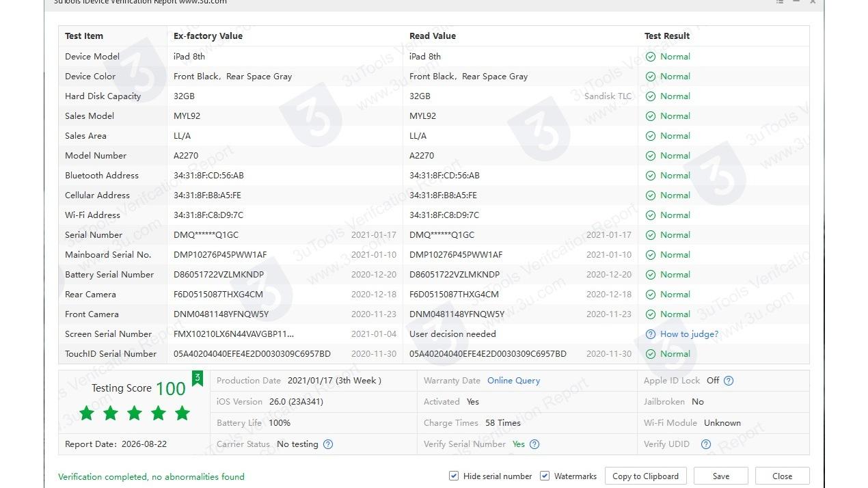Screen dimensions: 868x488
Task: Select ex-factory Mainboard serial DMP10276P45PWW1AF
Action: coord(220,255)
